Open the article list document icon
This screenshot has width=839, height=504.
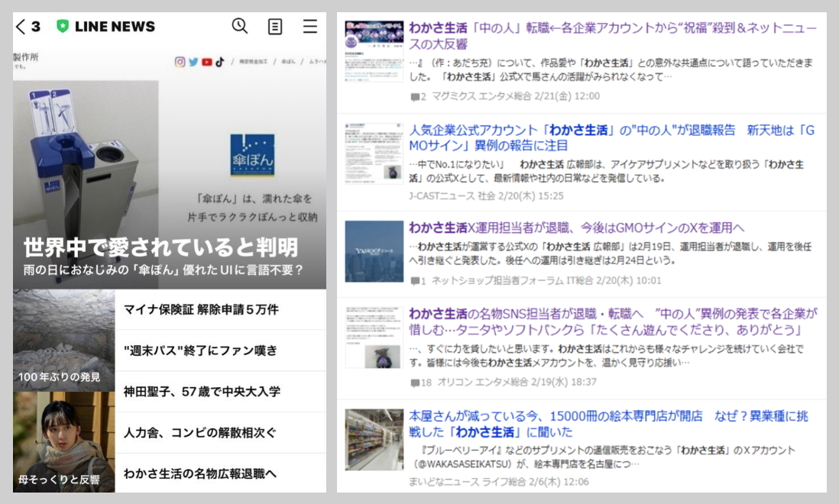pyautogui.click(x=275, y=27)
